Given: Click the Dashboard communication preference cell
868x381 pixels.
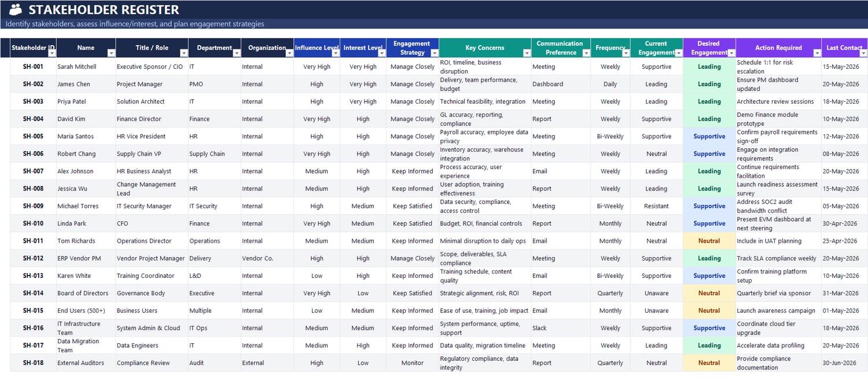Looking at the screenshot, I should (561, 84).
